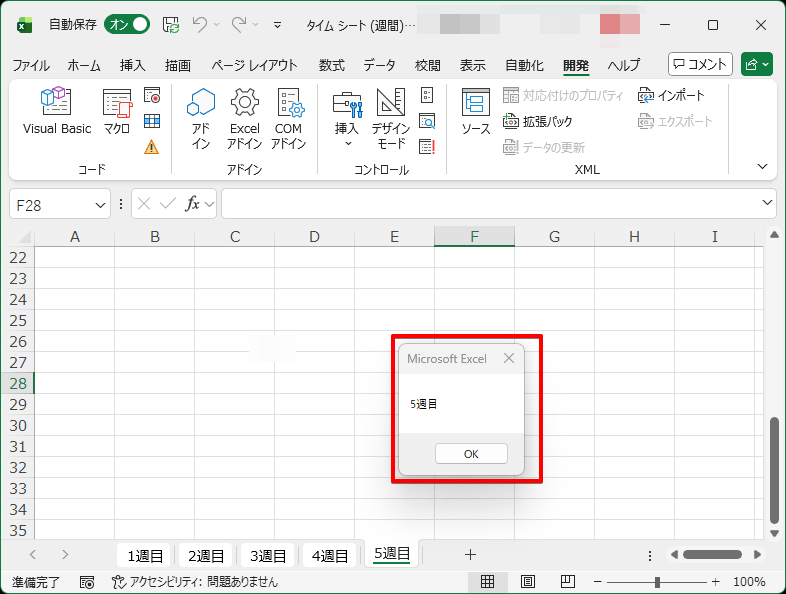This screenshot has width=786, height=594.
Task: Toggle Use Relative References icon
Action: click(152, 121)
